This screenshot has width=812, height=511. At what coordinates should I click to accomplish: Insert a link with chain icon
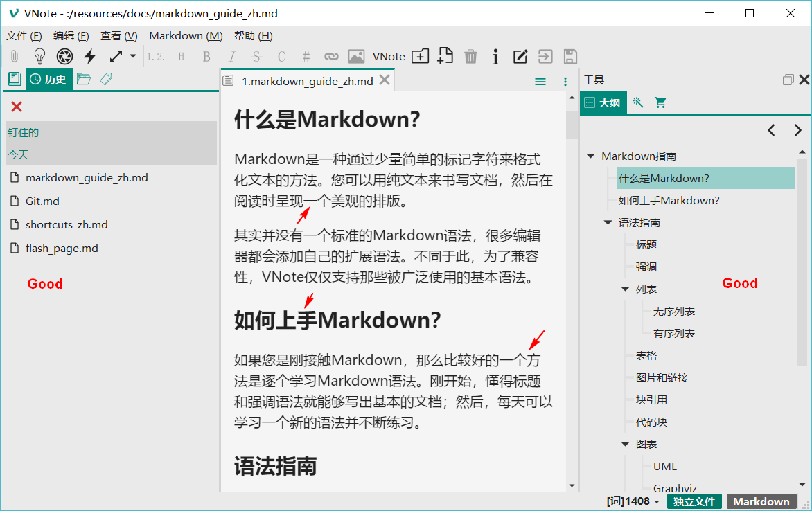click(331, 57)
